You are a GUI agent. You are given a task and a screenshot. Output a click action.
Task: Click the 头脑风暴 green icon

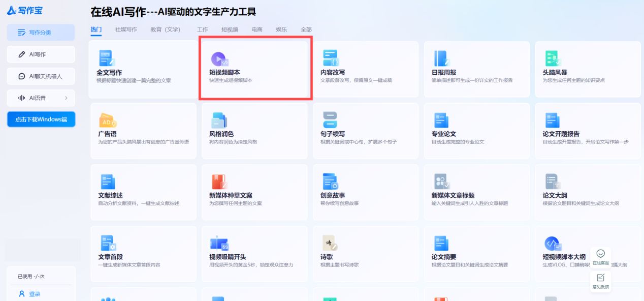pyautogui.click(x=553, y=58)
